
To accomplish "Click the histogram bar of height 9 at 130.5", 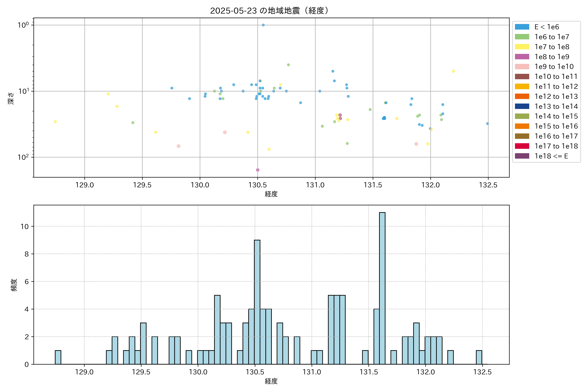I will click(257, 302).
